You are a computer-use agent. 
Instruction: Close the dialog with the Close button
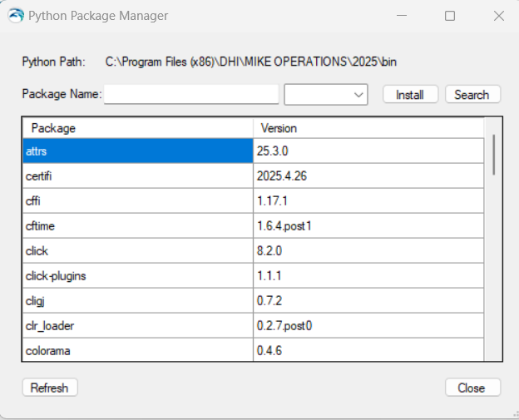(x=472, y=388)
